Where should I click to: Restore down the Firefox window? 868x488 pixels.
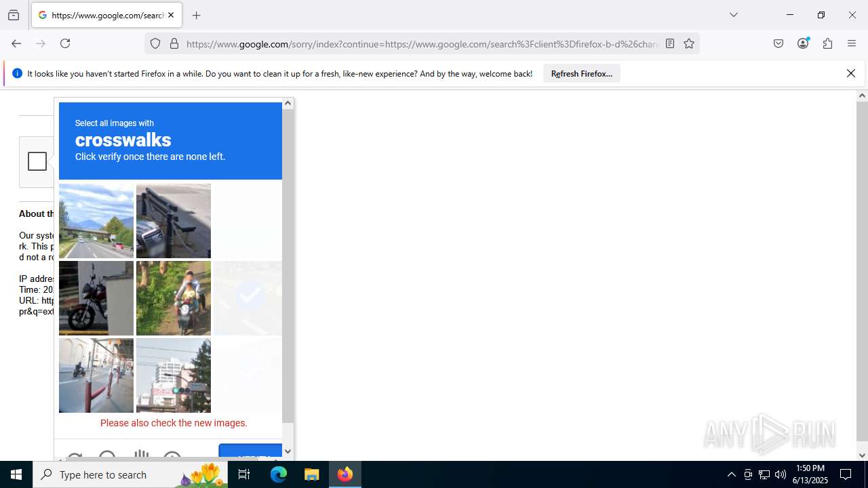tap(821, 15)
